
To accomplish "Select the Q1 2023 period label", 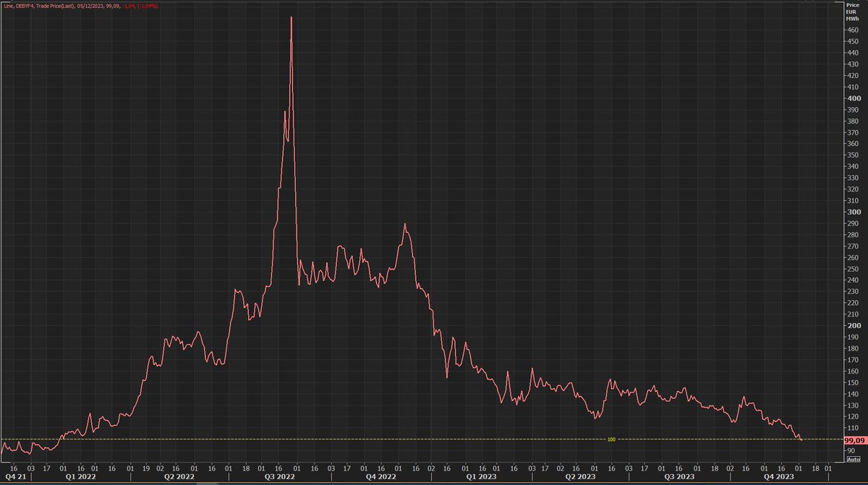I will [x=481, y=477].
